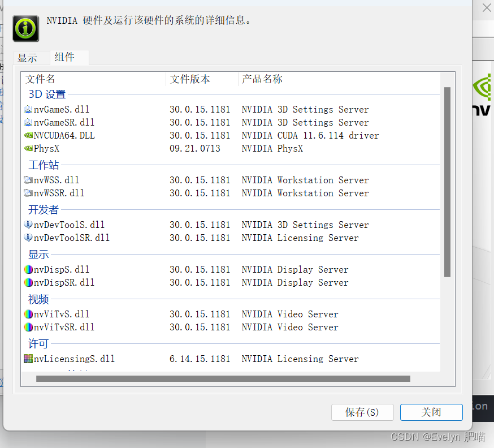This screenshot has width=494, height=448.
Task: Click the nvWSS.dll workstation icon
Action: coord(28,180)
